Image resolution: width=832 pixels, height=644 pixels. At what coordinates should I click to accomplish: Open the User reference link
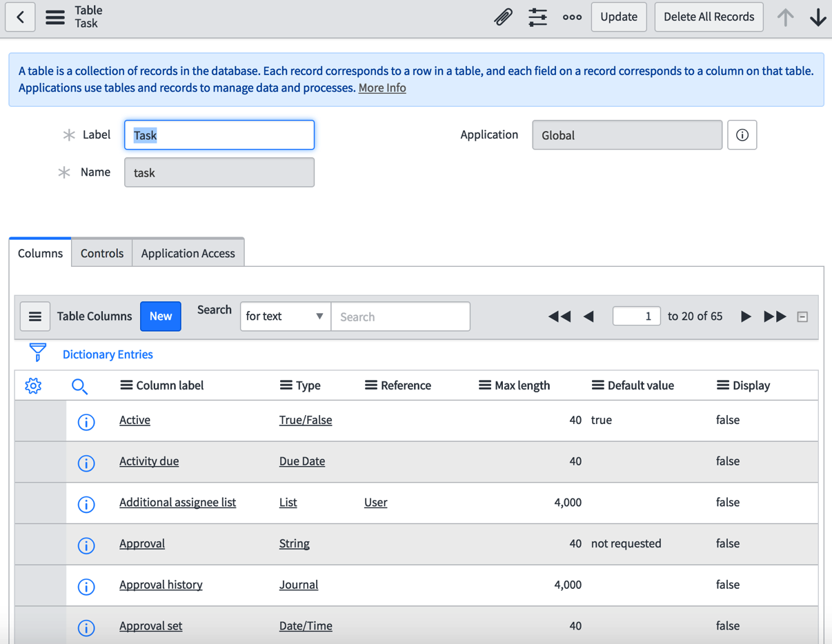[x=375, y=503]
